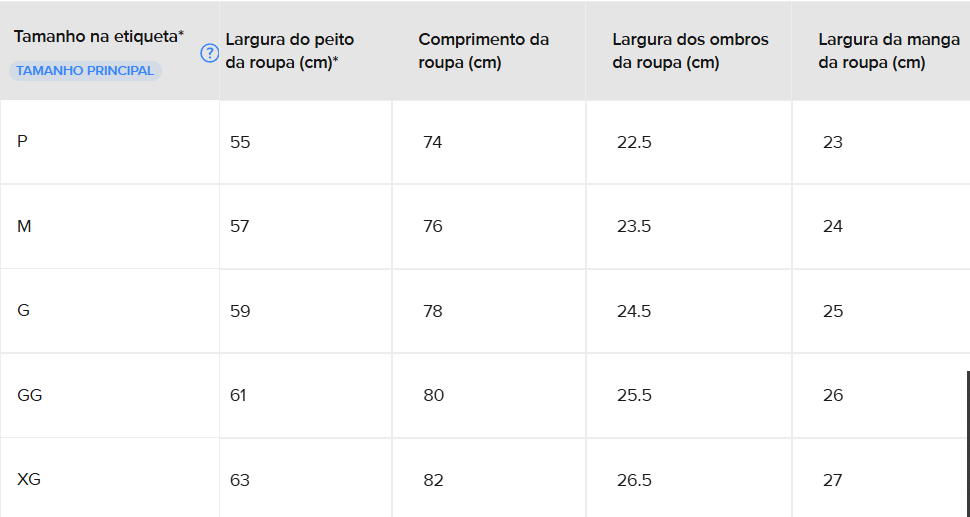
Task: Click the Largura do peito column header
Action: (x=290, y=51)
